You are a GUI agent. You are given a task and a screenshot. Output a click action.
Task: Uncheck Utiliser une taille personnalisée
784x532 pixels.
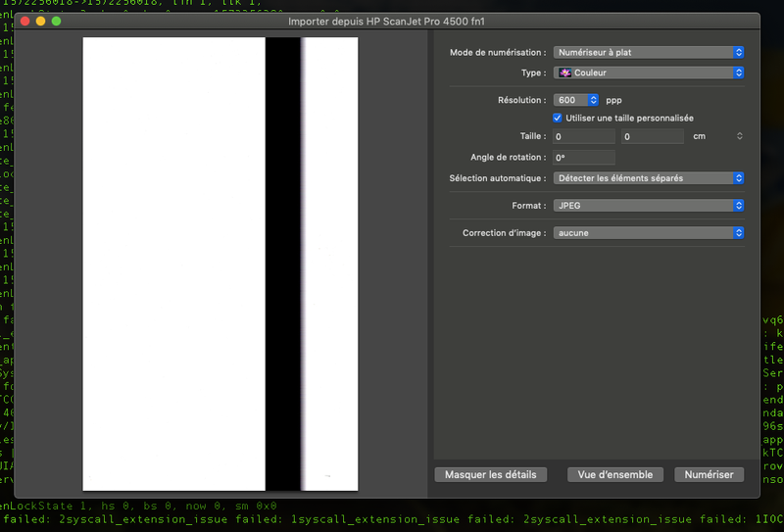tap(557, 118)
